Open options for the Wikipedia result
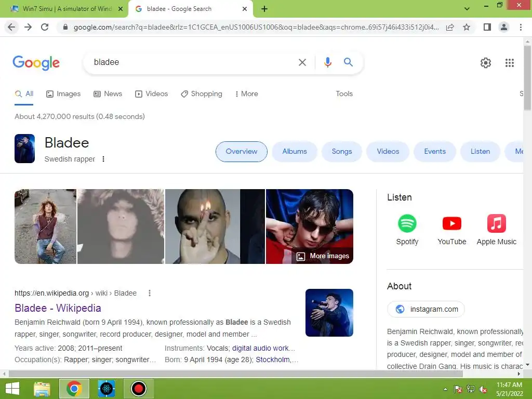532x399 pixels. pos(150,293)
